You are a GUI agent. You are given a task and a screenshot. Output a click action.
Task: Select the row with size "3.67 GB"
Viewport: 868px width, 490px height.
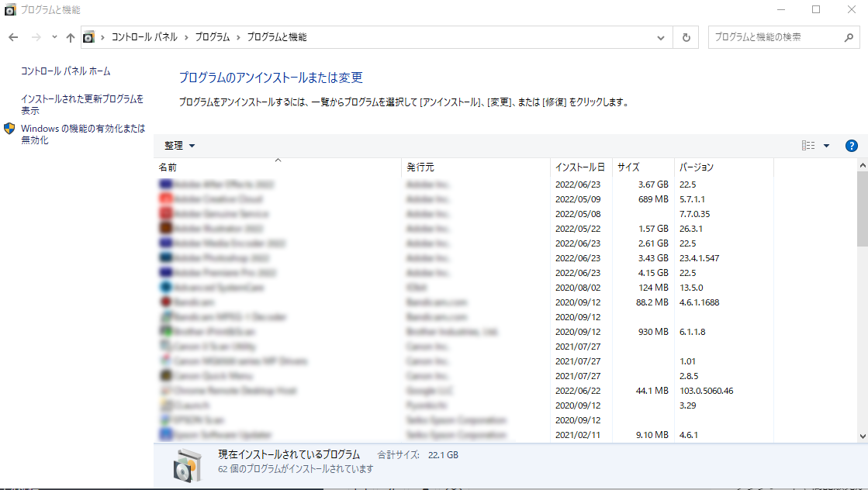point(464,185)
